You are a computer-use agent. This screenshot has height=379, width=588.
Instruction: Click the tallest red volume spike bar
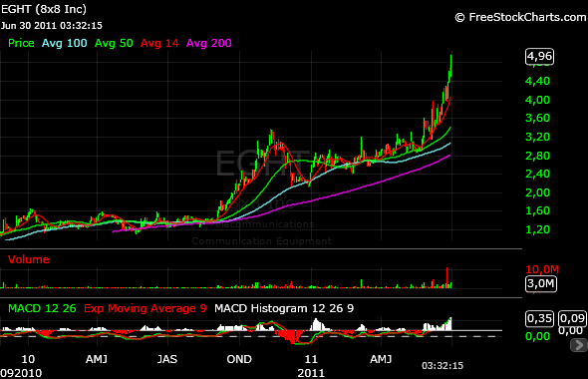pos(447,277)
